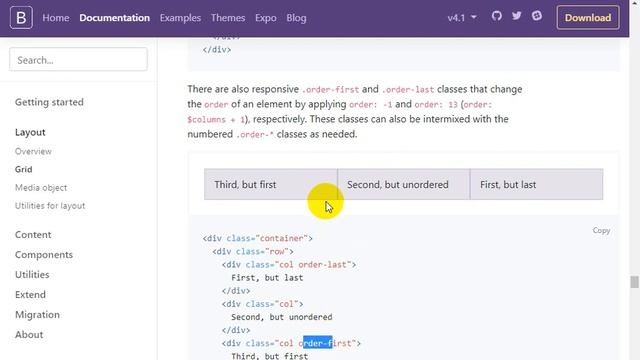Image resolution: width=640 pixels, height=360 pixels.
Task: Open the About sidebar section
Action: [x=29, y=335]
